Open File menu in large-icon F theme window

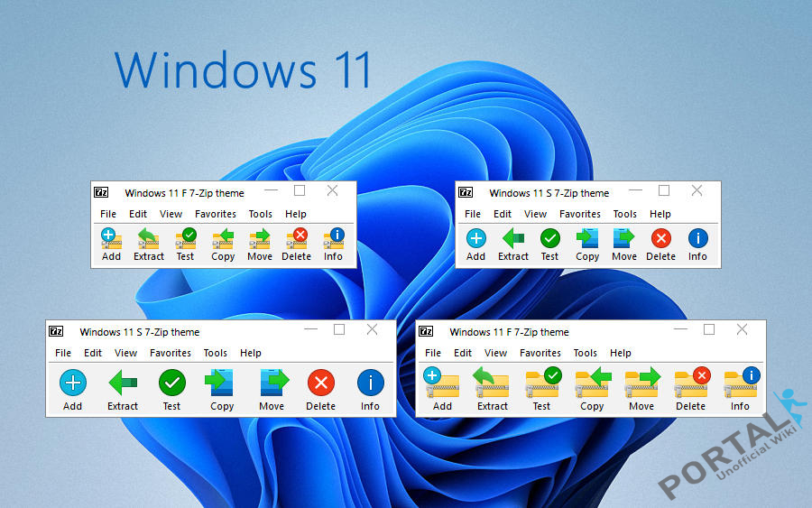(433, 353)
